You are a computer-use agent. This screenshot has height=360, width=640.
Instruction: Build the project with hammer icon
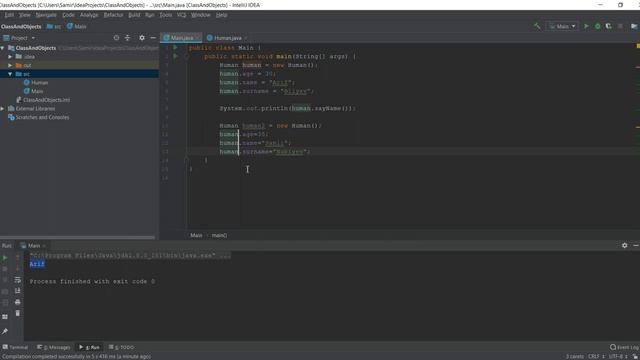tap(537, 26)
